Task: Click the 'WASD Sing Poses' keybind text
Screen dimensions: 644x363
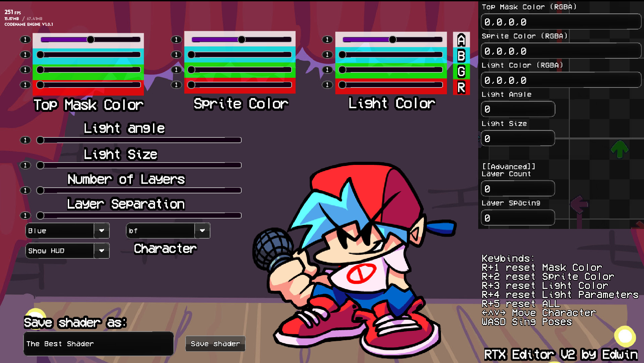Action: pyautogui.click(x=527, y=322)
